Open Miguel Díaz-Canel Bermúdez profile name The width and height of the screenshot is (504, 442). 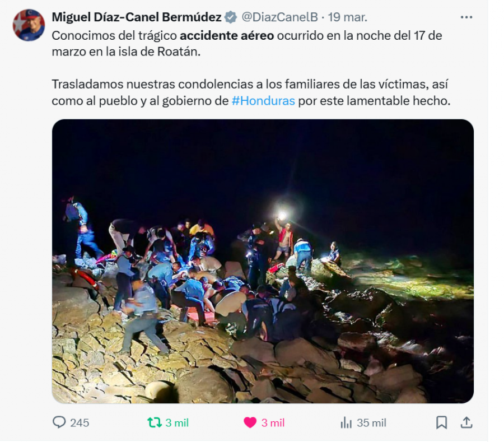[x=137, y=17]
